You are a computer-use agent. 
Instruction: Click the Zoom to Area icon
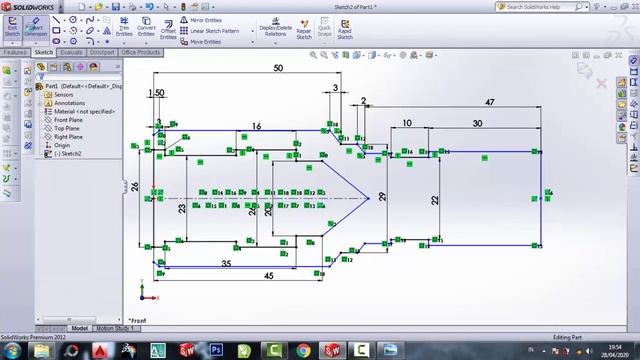click(324, 55)
